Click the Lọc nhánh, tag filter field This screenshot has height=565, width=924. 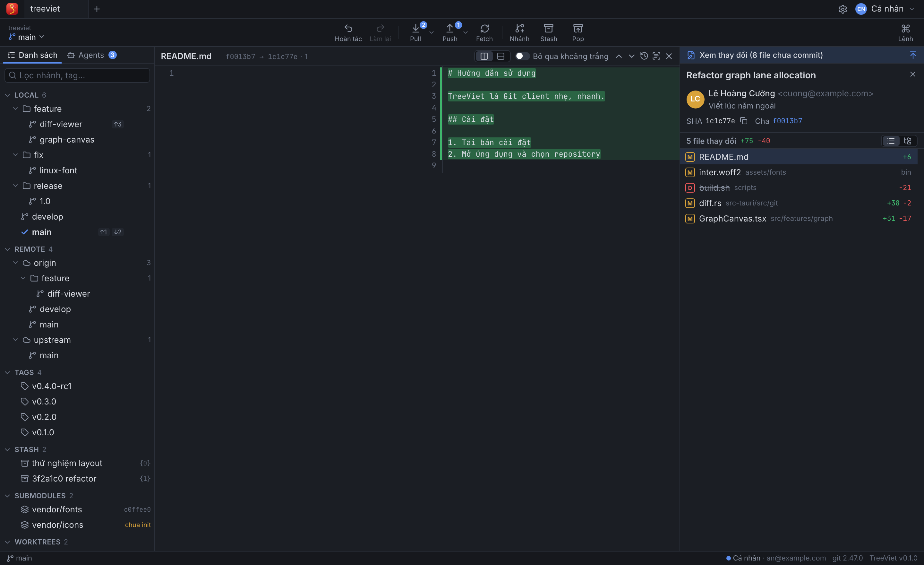(x=77, y=75)
